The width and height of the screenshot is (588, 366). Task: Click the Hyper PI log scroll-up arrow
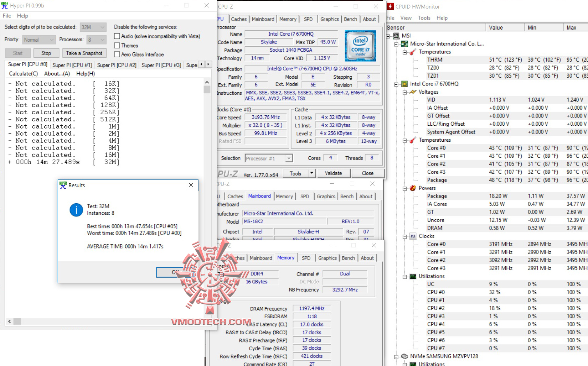(207, 82)
